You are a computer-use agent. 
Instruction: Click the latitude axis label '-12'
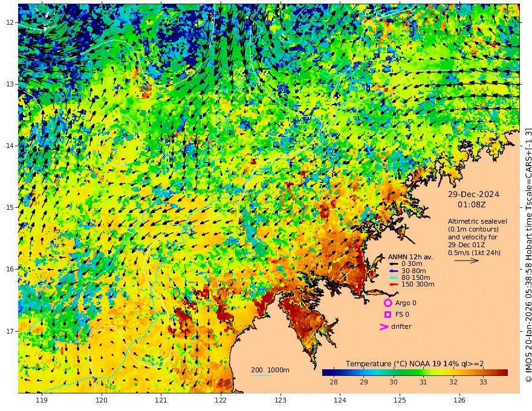[9, 22]
